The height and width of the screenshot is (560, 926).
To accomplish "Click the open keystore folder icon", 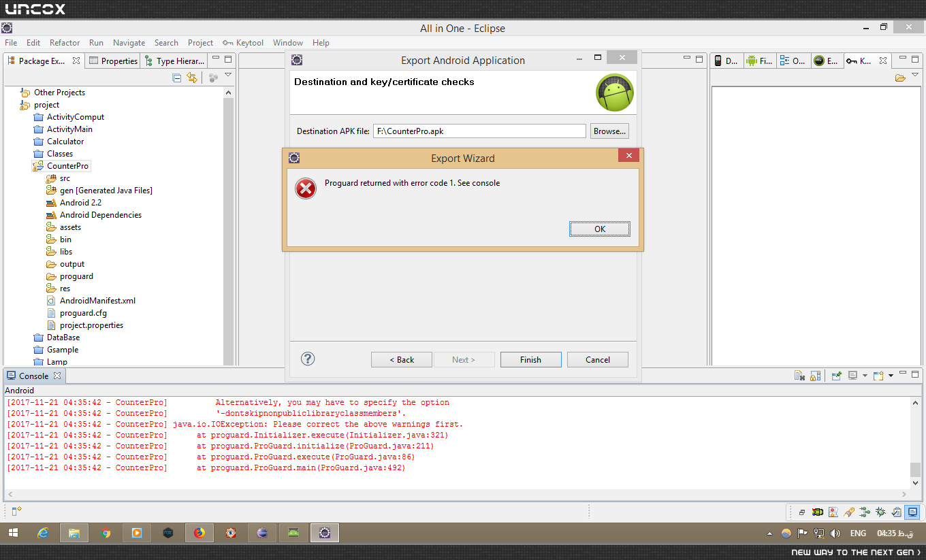I will 900,78.
